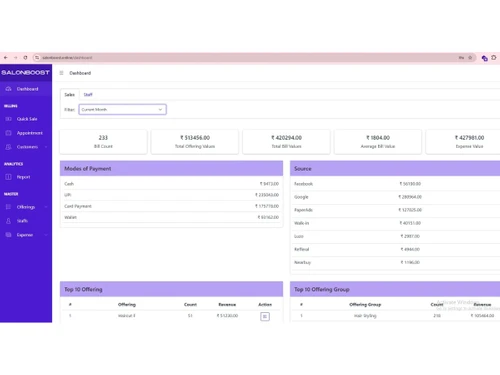Click the Top 10 Offering Group header

[x=395, y=289]
